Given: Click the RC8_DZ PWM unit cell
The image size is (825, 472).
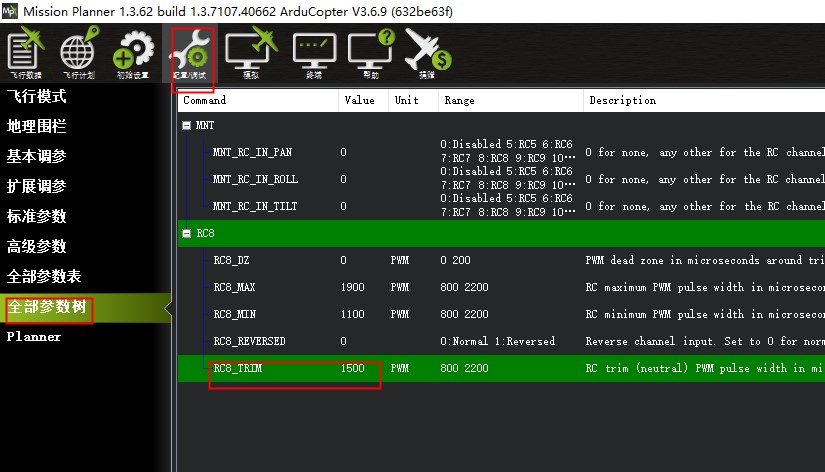Looking at the screenshot, I should (399, 260).
